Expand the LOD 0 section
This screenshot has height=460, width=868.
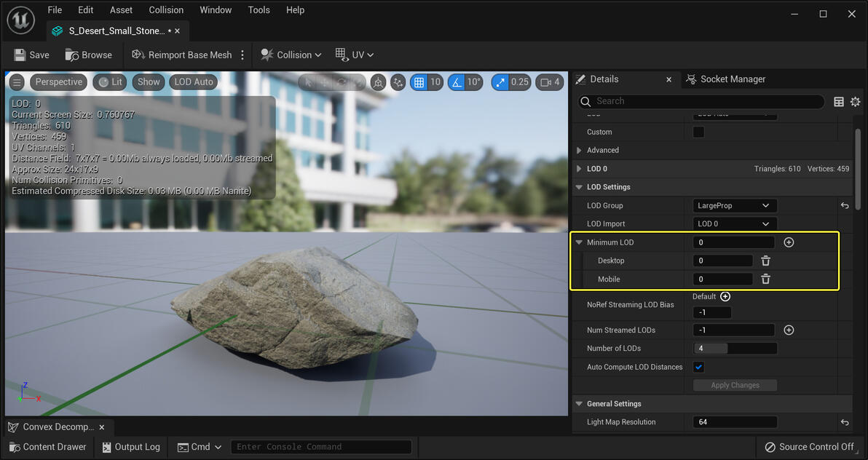pyautogui.click(x=579, y=169)
